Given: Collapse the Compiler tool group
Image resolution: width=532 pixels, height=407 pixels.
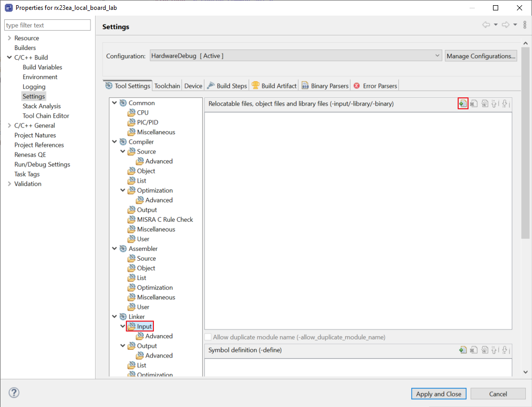Looking at the screenshot, I should point(115,142).
